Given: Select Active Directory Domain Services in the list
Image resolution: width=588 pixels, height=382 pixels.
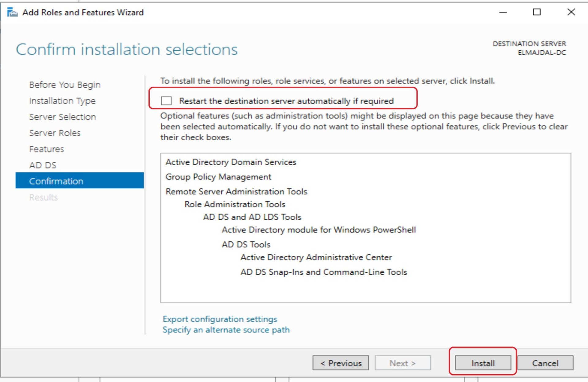Looking at the screenshot, I should coord(231,162).
